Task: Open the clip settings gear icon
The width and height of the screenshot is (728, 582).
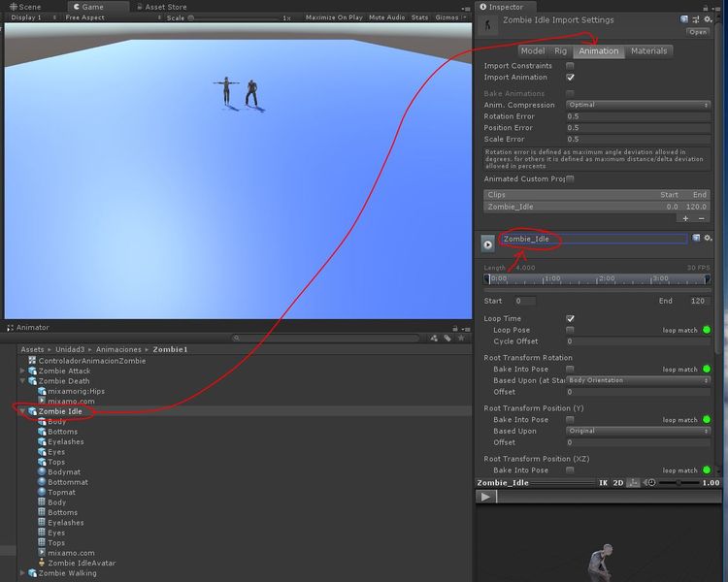Action: coord(707,238)
